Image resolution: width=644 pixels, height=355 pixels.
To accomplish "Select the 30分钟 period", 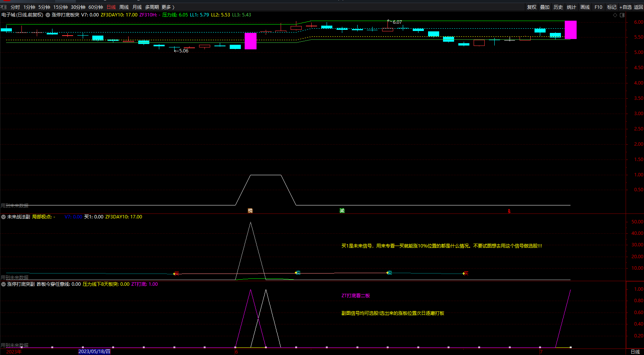I will pos(78,7).
